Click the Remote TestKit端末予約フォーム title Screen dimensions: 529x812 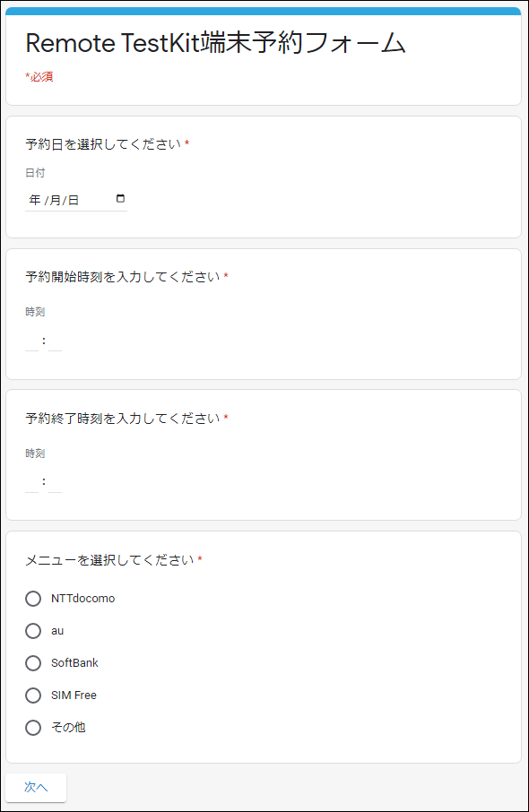(x=215, y=42)
